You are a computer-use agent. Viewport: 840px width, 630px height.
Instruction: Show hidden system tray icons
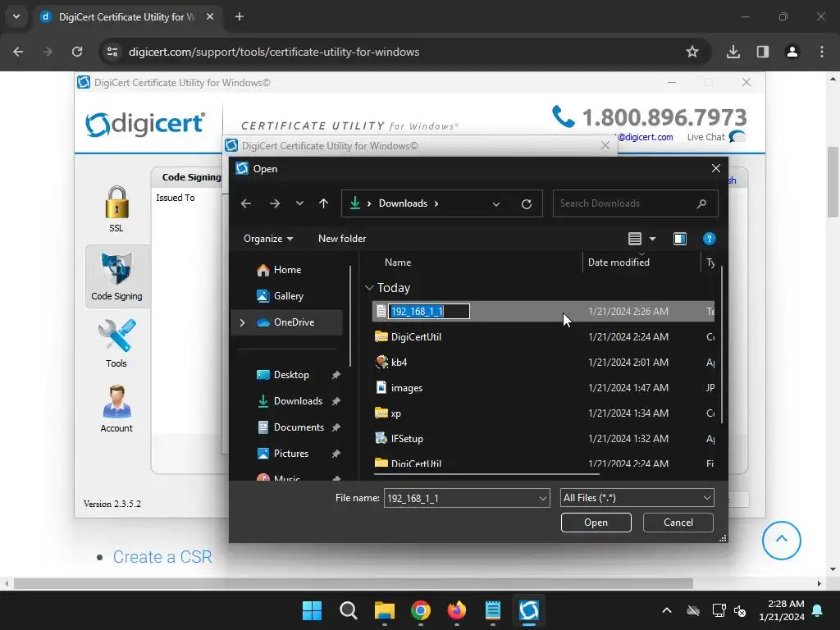[x=666, y=610]
